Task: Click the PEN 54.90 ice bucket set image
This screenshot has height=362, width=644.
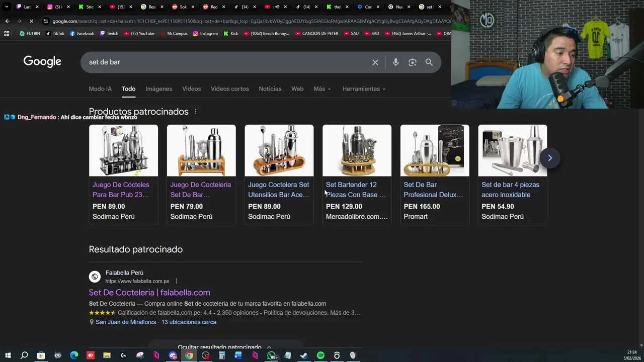Action: click(x=512, y=150)
